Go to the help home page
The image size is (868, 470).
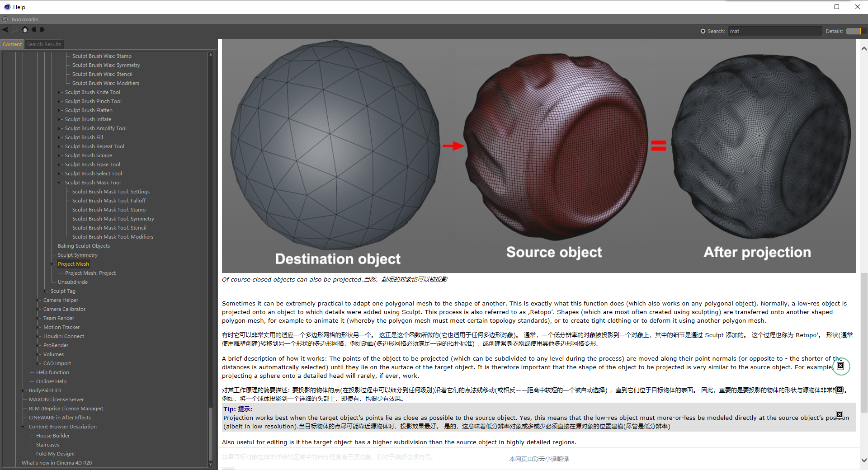(x=25, y=30)
